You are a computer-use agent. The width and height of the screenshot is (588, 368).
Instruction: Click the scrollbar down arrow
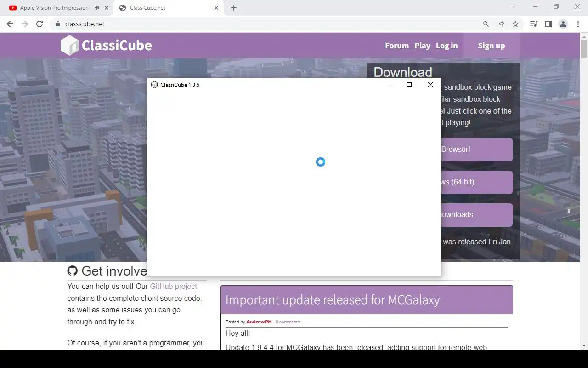tap(584, 345)
